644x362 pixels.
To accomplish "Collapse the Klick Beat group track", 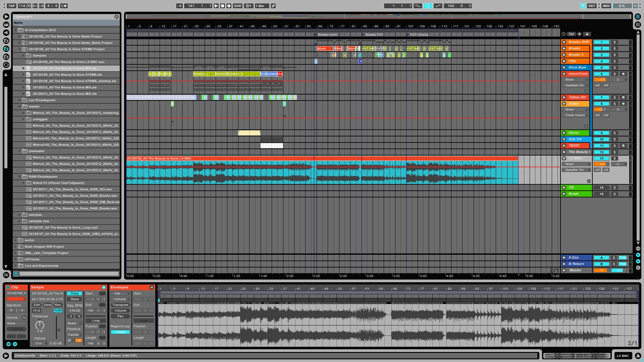I will [564, 67].
